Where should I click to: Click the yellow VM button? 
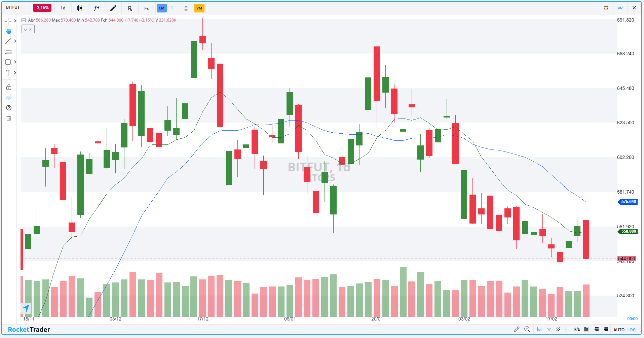(x=199, y=8)
